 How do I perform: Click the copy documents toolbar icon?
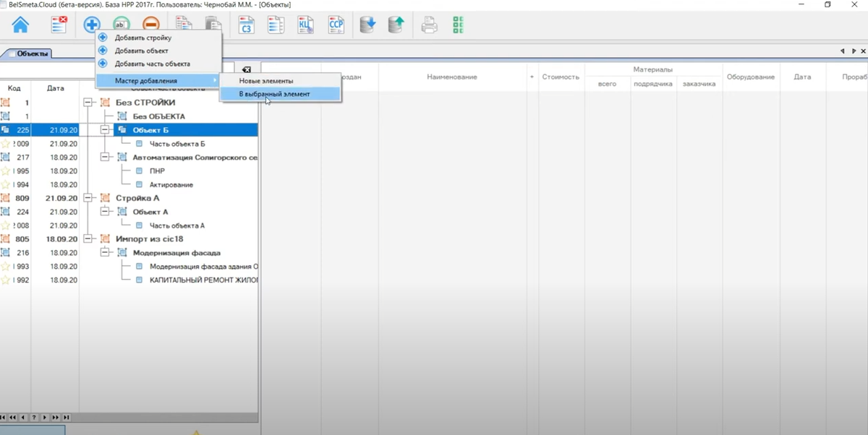(x=184, y=25)
